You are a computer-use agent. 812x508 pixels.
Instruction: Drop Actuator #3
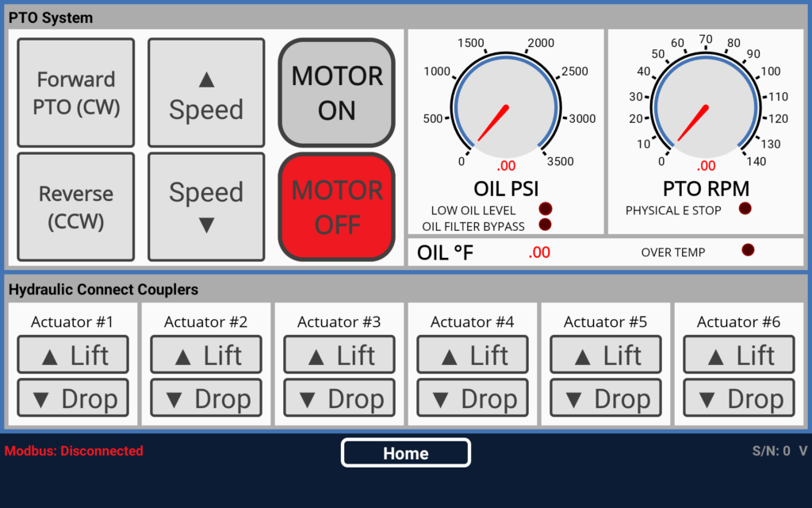(x=339, y=397)
